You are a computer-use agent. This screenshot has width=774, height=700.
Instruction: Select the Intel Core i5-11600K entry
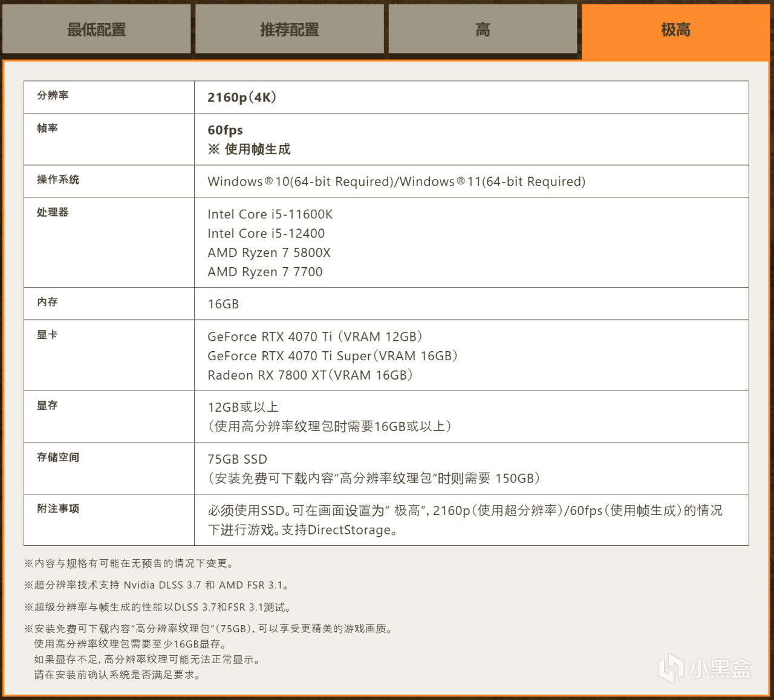pos(270,214)
